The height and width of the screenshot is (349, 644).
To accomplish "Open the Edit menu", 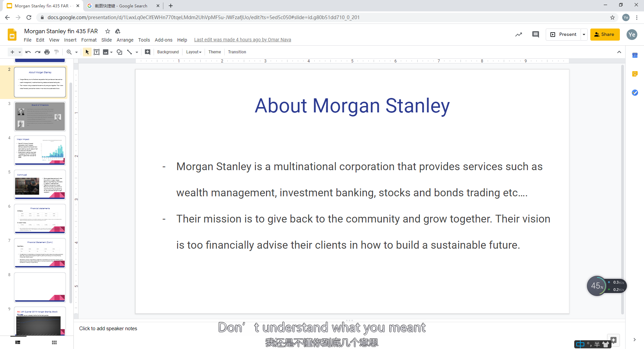I will point(40,40).
